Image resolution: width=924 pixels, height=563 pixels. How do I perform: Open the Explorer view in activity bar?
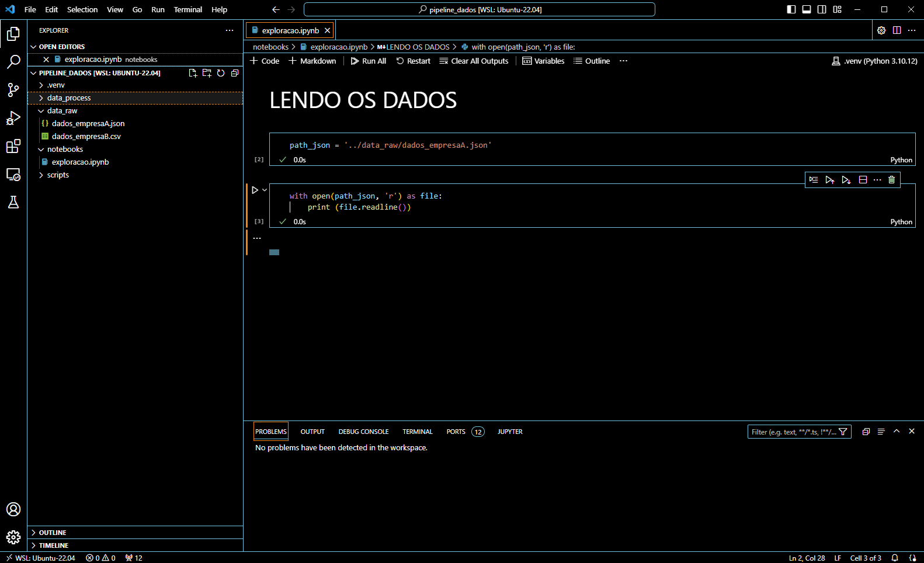pos(13,34)
